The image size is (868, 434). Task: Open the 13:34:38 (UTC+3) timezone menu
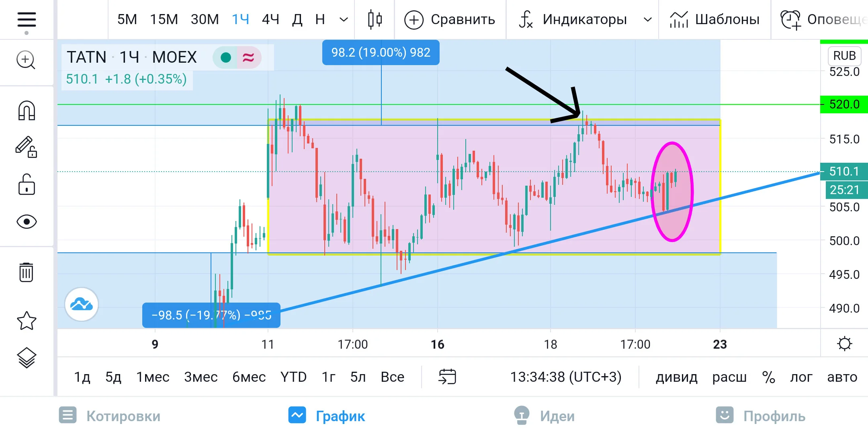[566, 377]
